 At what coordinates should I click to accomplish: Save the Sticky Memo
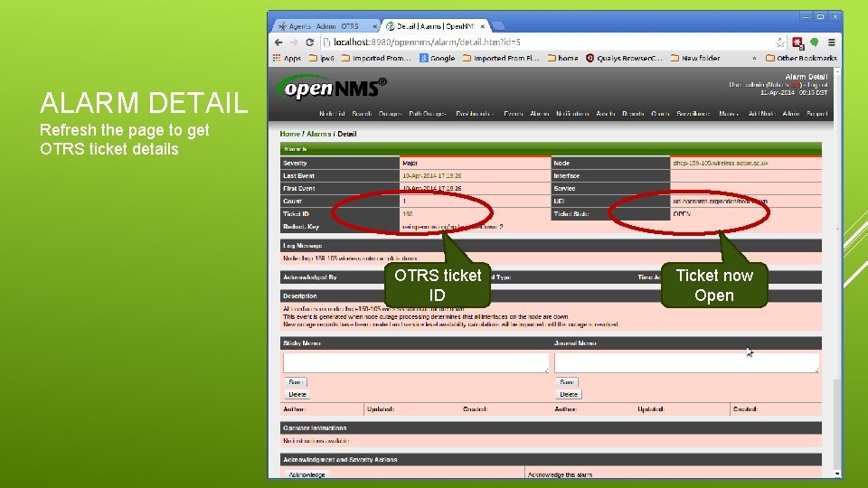pyautogui.click(x=296, y=382)
